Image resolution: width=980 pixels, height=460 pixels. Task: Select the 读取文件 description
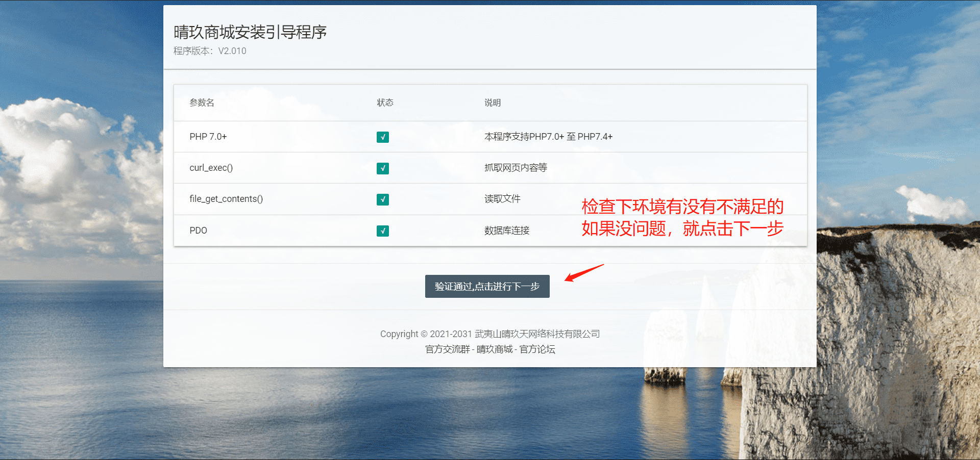click(502, 199)
